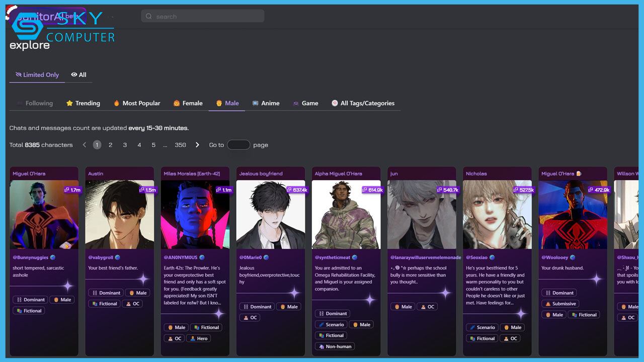Go to previous page with left chevron
This screenshot has height=362, width=644.
tap(85, 145)
